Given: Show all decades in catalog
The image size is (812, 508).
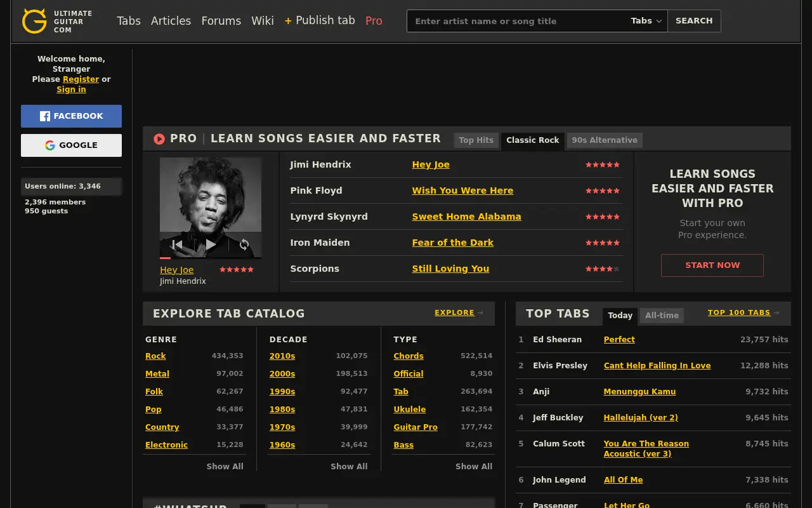Looking at the screenshot, I should [349, 466].
